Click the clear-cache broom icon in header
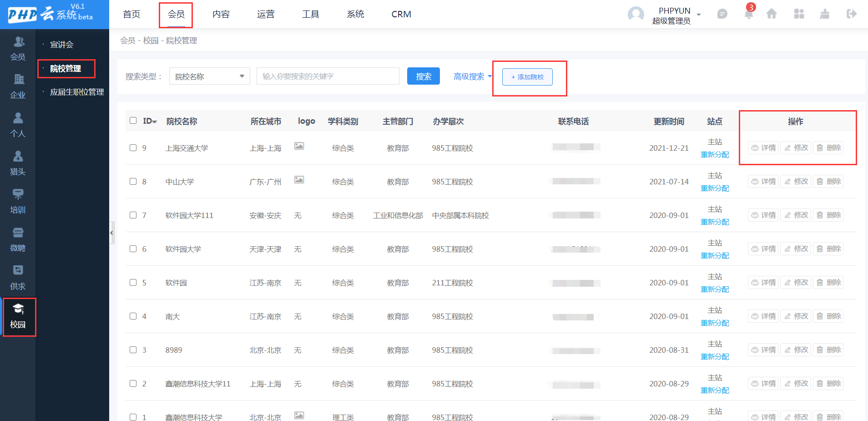This screenshot has width=868, height=421. [x=824, y=14]
